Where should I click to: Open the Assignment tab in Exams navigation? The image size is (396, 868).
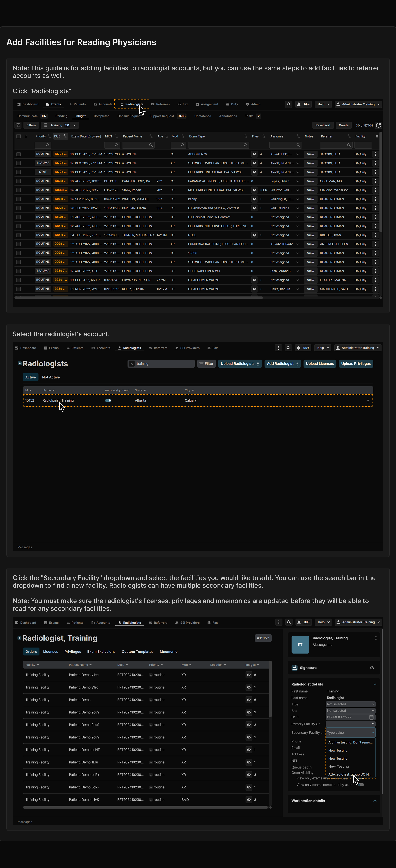point(207,104)
